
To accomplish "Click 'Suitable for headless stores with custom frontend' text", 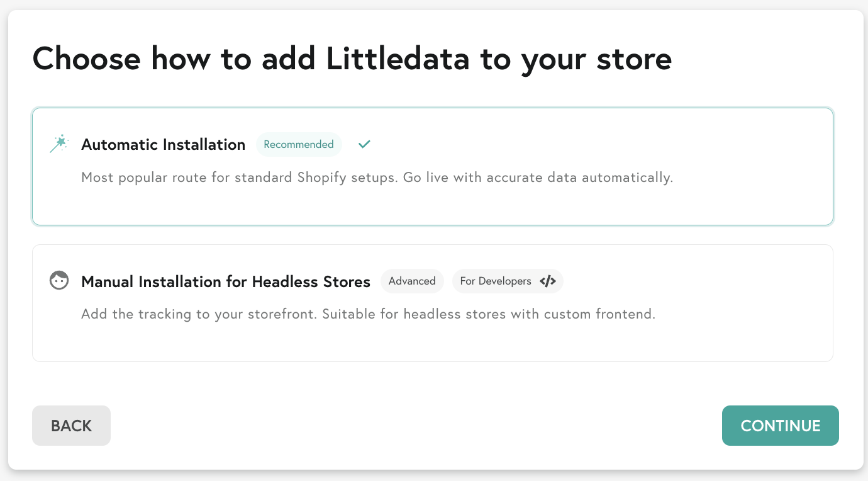I will 489,314.
